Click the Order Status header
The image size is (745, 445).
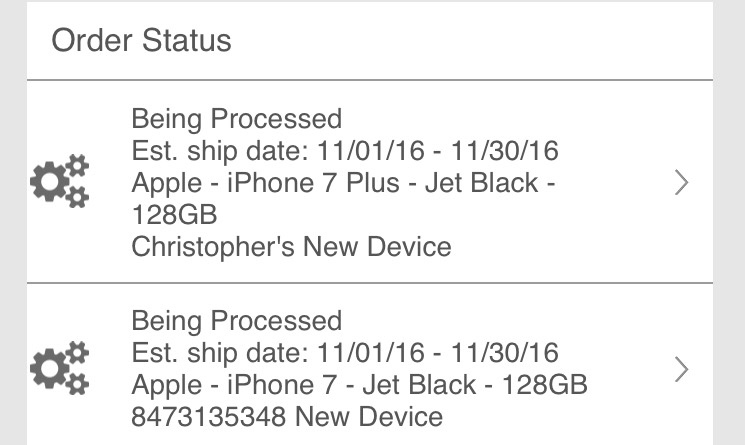pos(141,41)
